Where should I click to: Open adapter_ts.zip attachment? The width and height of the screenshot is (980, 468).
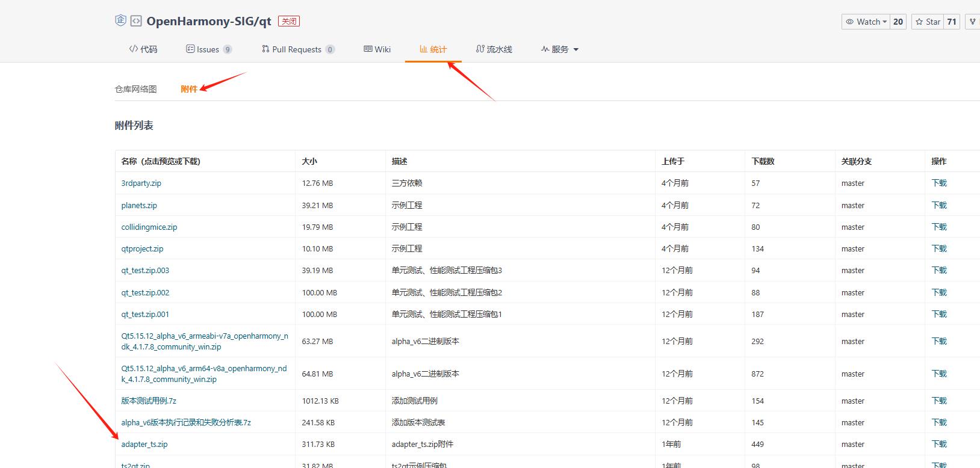[x=144, y=444]
